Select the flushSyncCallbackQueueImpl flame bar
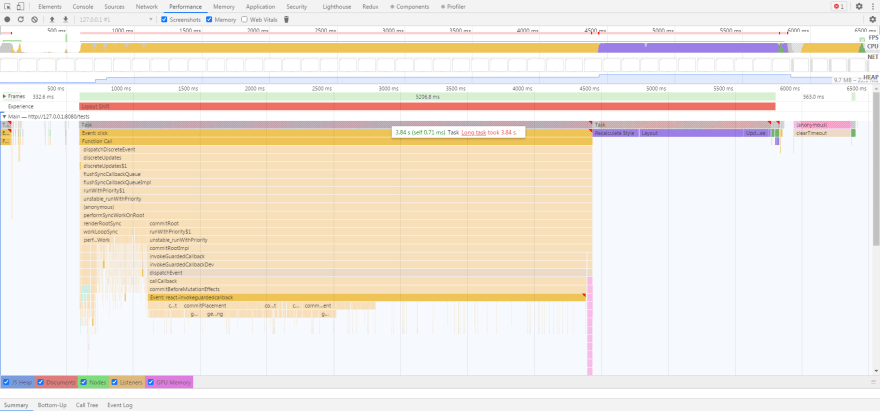The height and width of the screenshot is (411, 880). pos(336,182)
